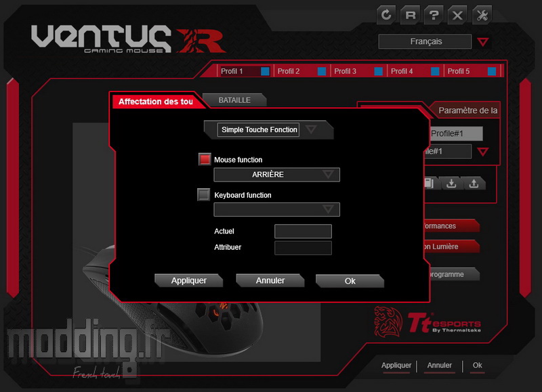This screenshot has width=542, height=392.
Task: Click the X close icon in the top toolbar
Action: (458, 15)
